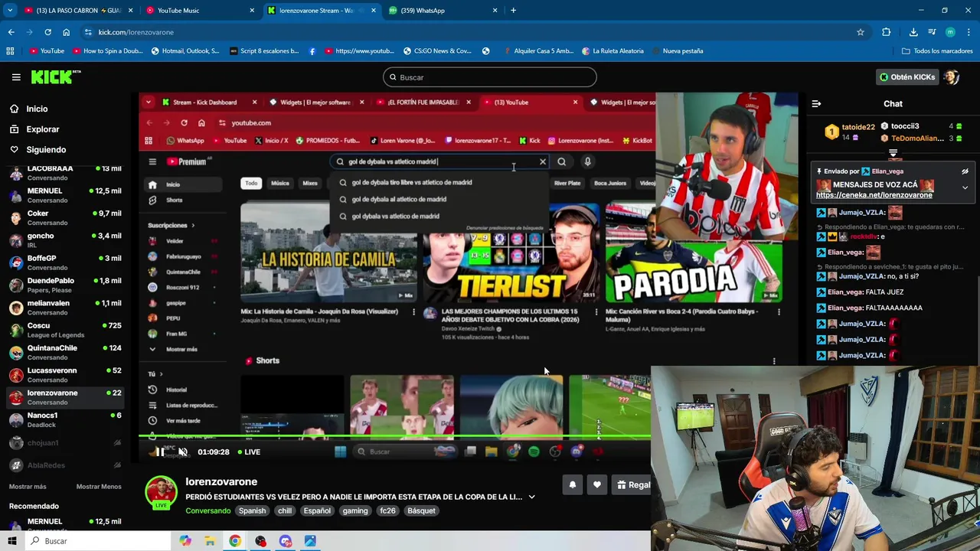
Task: Select the Básquet tag
Action: point(421,510)
